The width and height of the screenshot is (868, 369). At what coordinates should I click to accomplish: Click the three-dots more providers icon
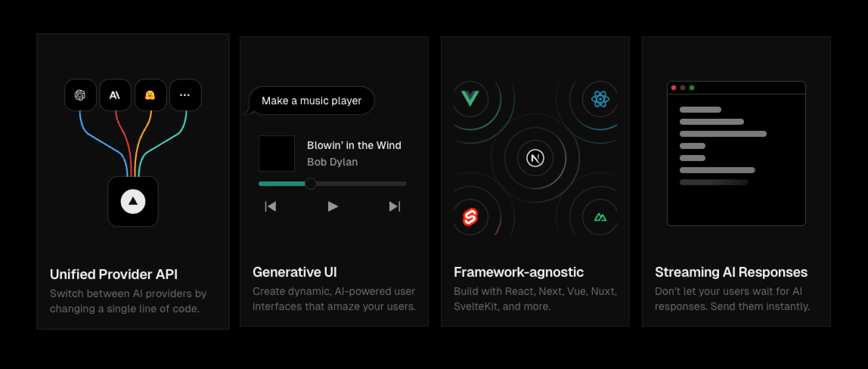point(185,95)
